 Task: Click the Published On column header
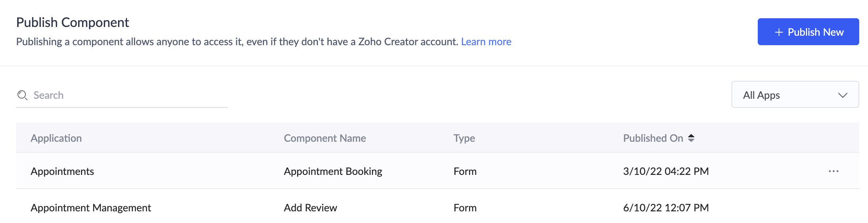click(653, 138)
